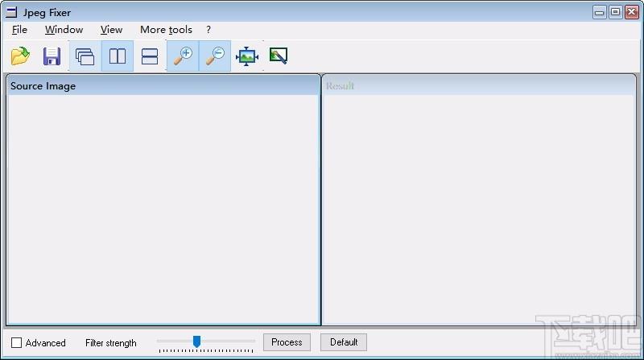Viewport: 644px width, 360px height.
Task: Click the Source Image panel header
Action: pyautogui.click(x=163, y=86)
